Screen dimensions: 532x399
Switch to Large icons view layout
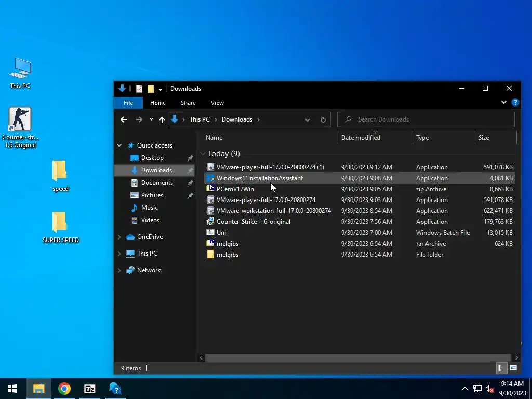click(513, 368)
